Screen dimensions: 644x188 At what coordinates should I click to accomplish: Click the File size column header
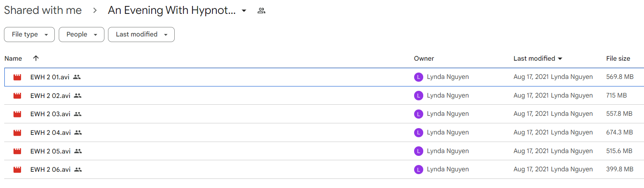[x=618, y=58]
